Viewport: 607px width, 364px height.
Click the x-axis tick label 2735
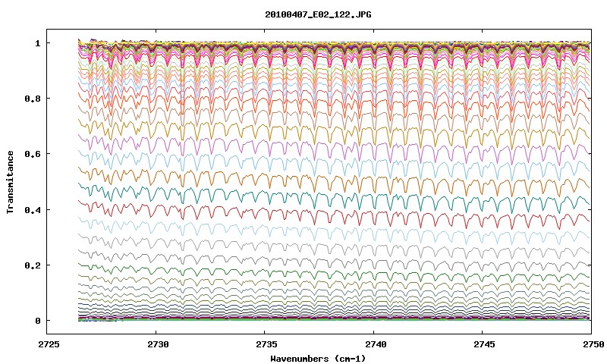click(267, 344)
